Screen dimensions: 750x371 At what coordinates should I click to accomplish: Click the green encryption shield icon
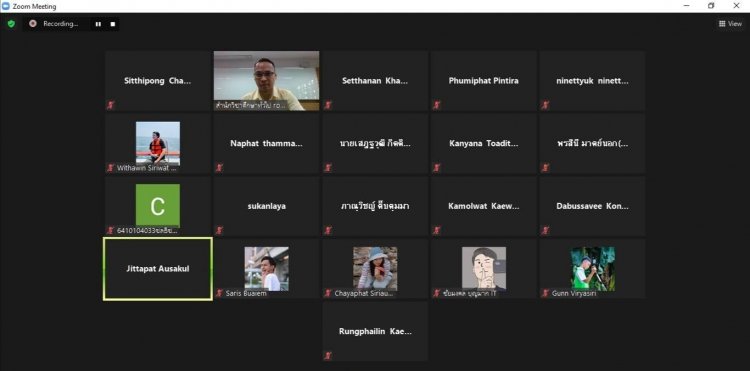pos(11,24)
